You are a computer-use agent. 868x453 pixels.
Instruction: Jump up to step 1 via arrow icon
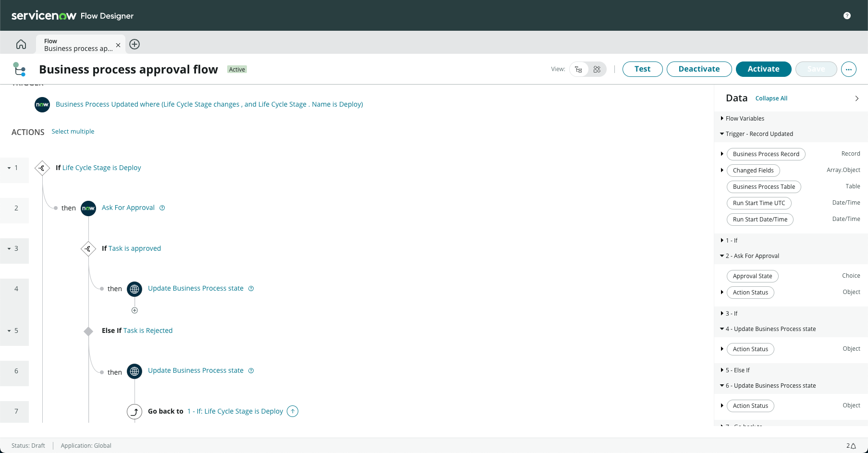293,411
